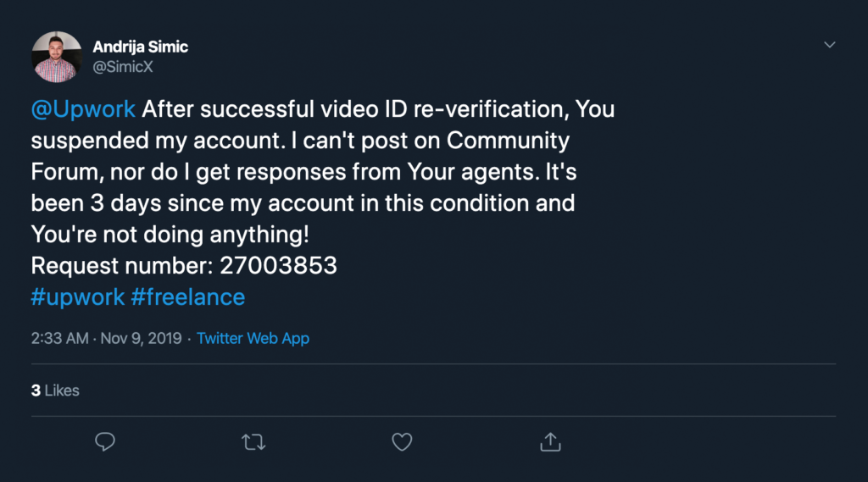Open the @Upwork mention

click(x=83, y=109)
